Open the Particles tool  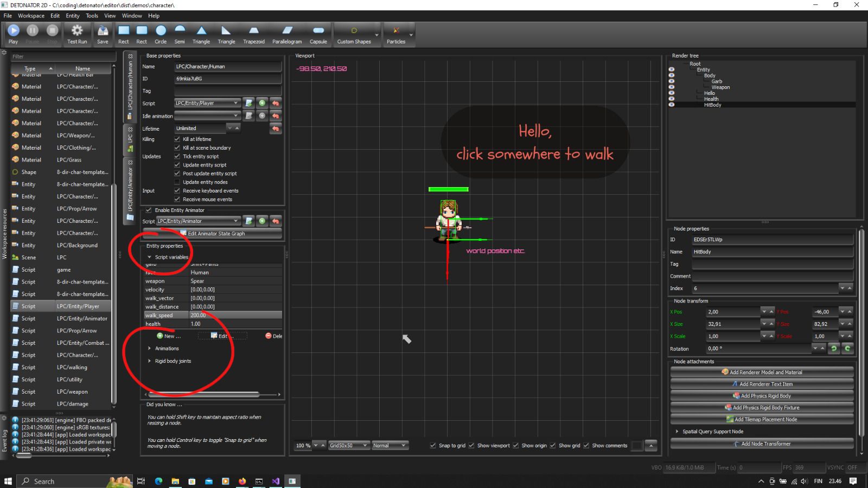(x=396, y=34)
